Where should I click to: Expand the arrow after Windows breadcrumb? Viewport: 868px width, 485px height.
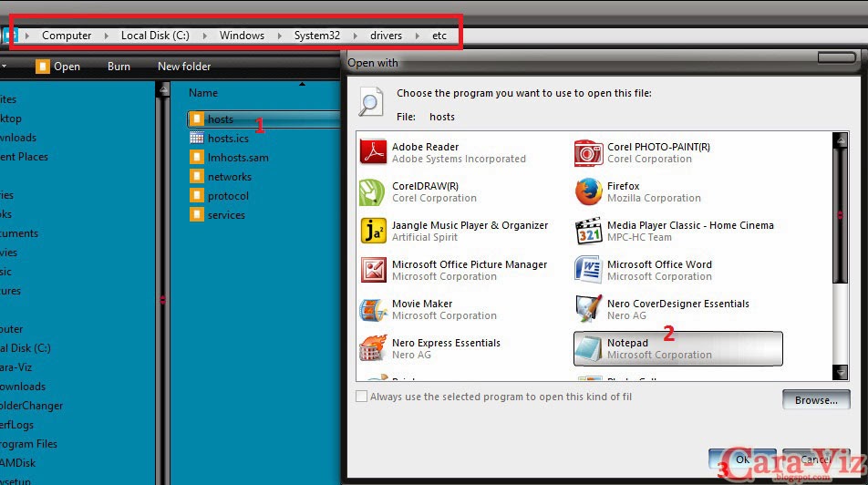coord(280,36)
